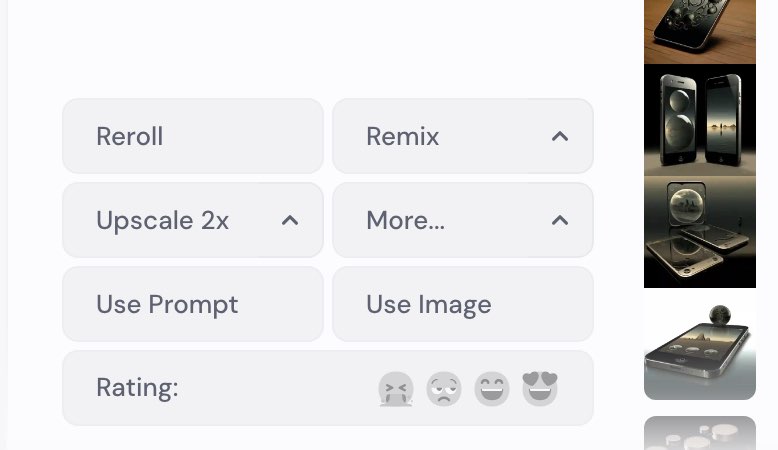778x450 pixels.
Task: Select thumbnail with glass sphere above phones
Action: pyautogui.click(x=700, y=232)
